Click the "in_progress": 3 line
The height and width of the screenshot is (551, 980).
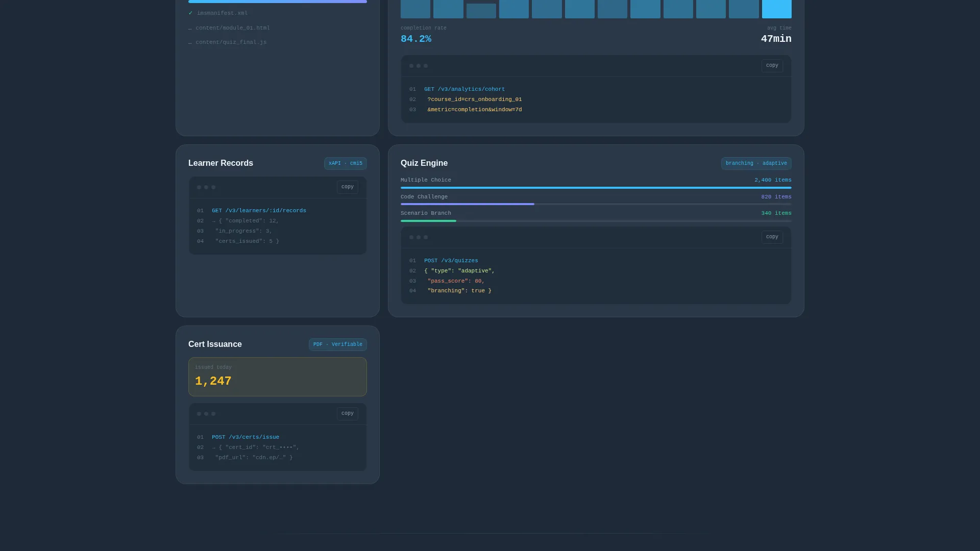coord(243,231)
